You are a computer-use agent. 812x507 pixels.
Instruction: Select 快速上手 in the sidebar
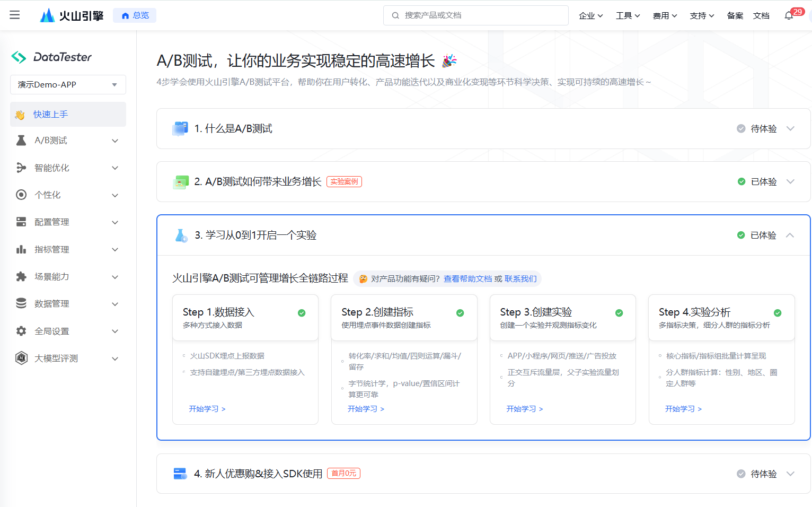click(x=68, y=114)
